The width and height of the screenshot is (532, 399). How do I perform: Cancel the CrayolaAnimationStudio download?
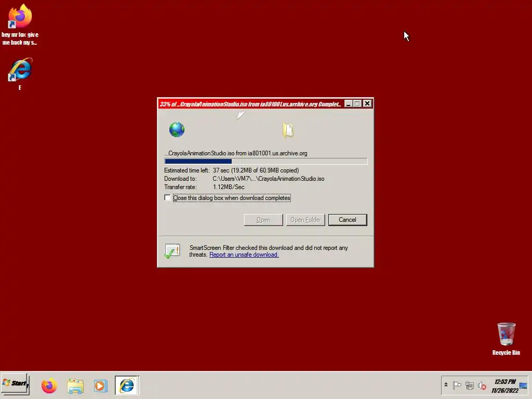[348, 220]
